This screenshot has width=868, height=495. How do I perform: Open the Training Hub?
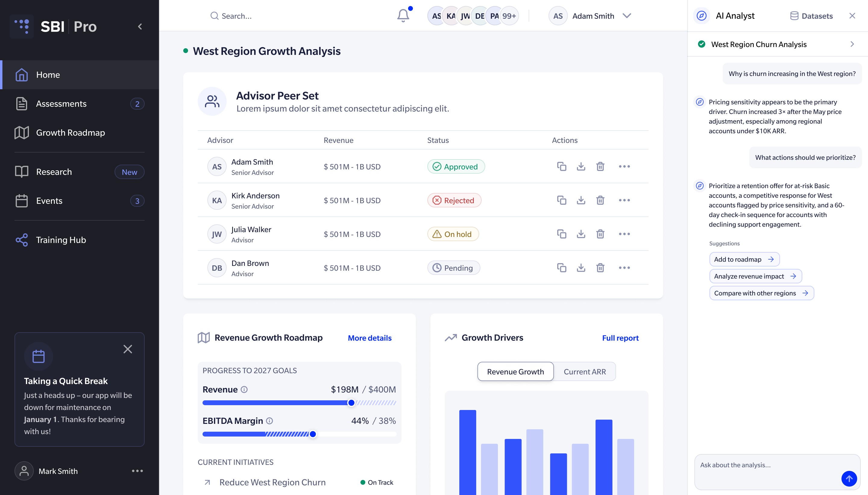[x=80, y=240]
